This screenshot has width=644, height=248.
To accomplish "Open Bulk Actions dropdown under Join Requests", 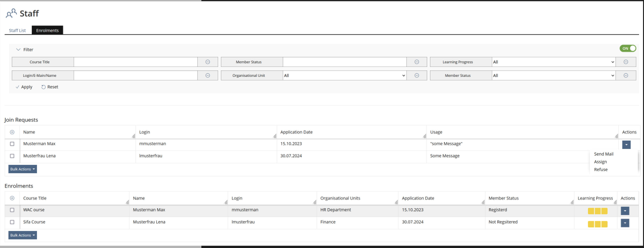I will pos(23,169).
